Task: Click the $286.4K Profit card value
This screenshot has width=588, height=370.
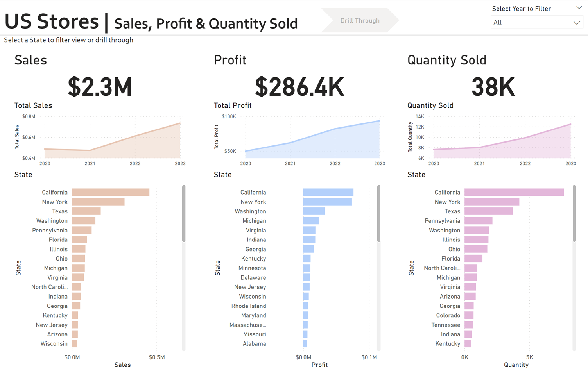Action: point(299,87)
